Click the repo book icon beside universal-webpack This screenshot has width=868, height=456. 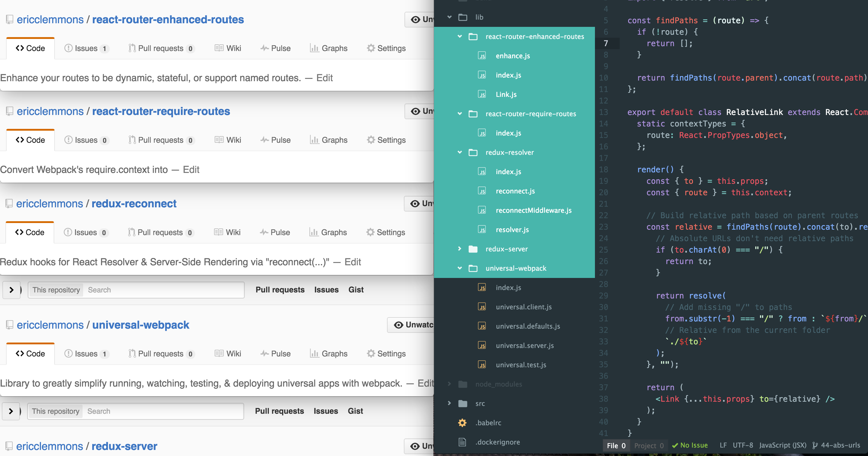tap(10, 325)
